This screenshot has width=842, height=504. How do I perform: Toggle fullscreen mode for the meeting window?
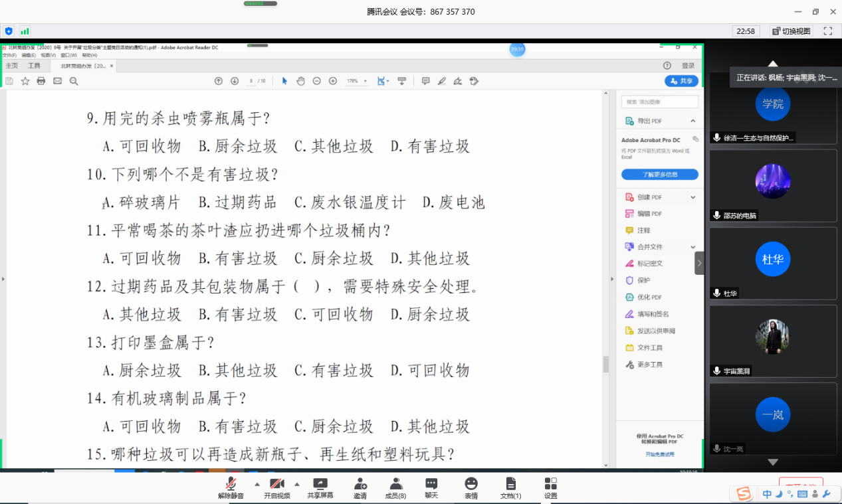click(x=827, y=31)
